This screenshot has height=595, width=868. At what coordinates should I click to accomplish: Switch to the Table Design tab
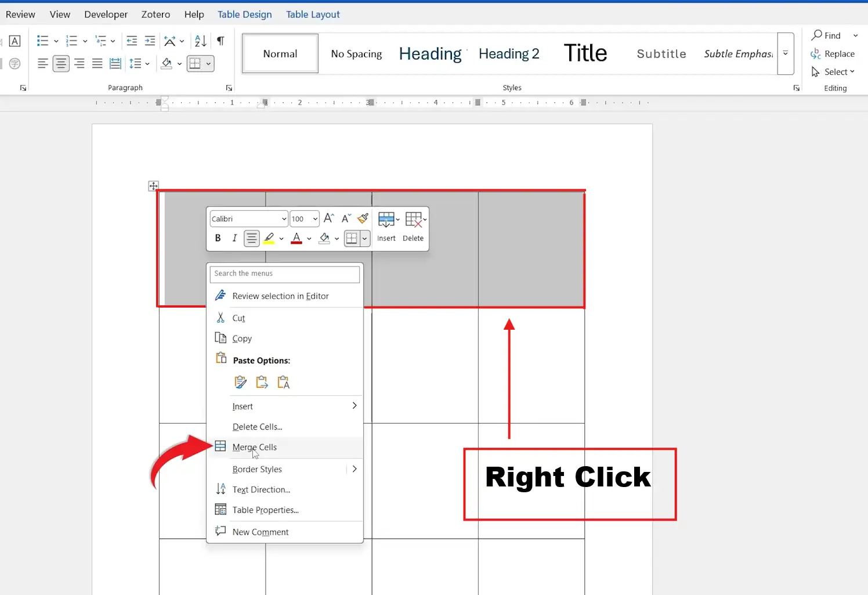pos(244,15)
